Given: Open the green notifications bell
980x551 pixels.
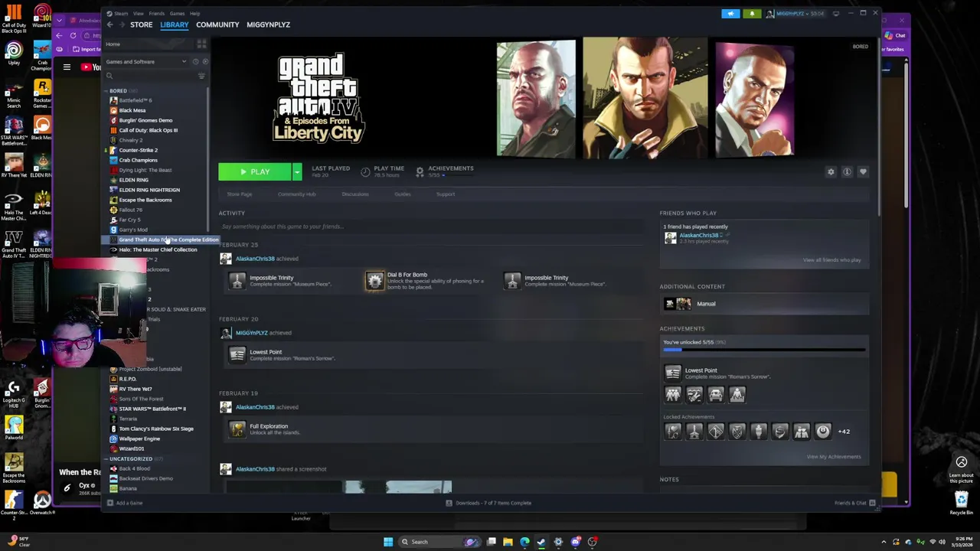Looking at the screenshot, I should [752, 13].
